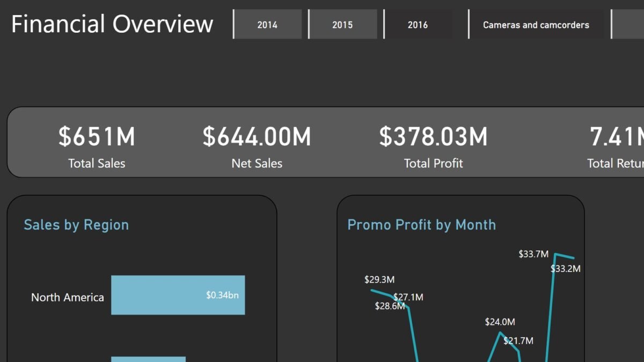
Task: Select the Cameras and camcorders category
Action: (x=536, y=25)
